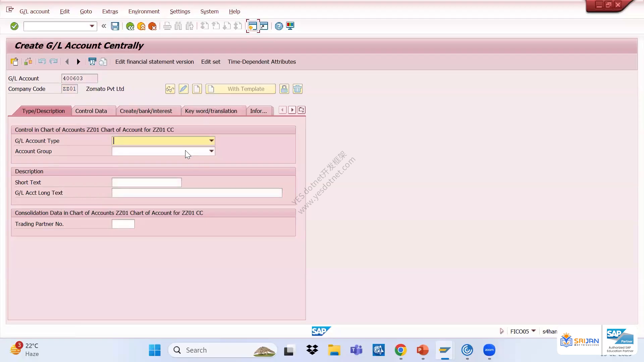Open the G/L account menu
The image size is (644, 362).
coord(35,11)
